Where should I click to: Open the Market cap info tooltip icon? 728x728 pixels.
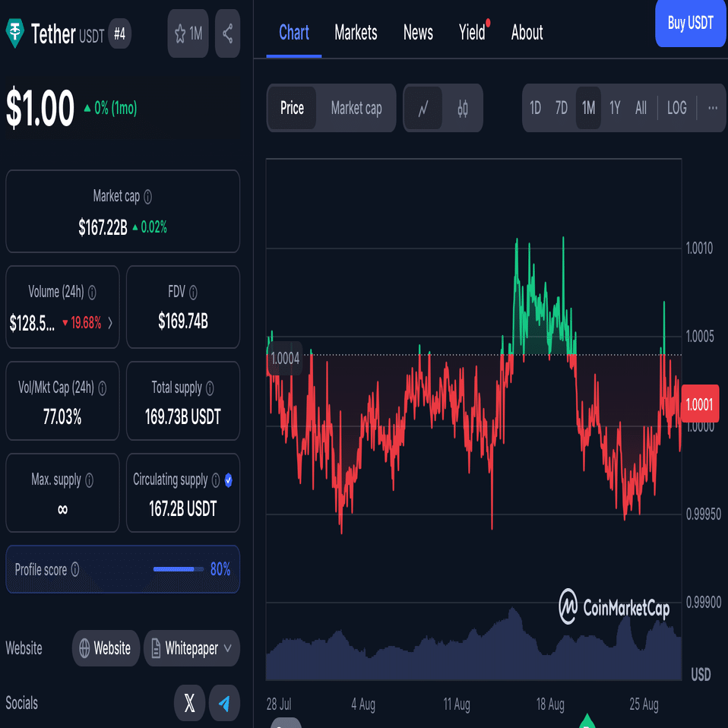click(147, 196)
